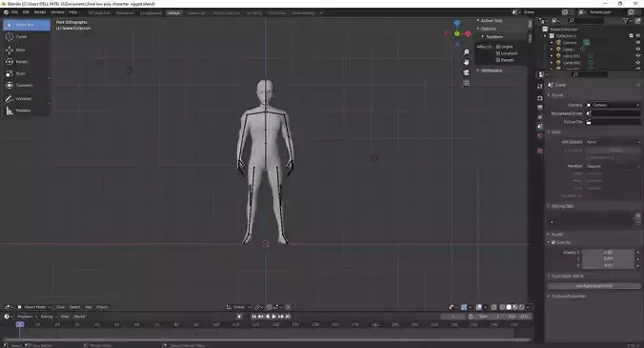Open the Output properties tab icon
This screenshot has height=348, width=644.
(x=539, y=108)
